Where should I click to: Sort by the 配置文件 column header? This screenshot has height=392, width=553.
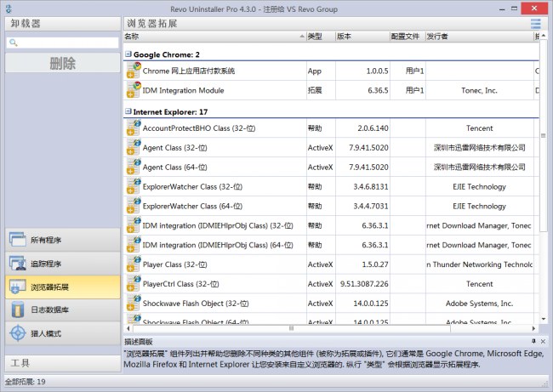pos(408,37)
